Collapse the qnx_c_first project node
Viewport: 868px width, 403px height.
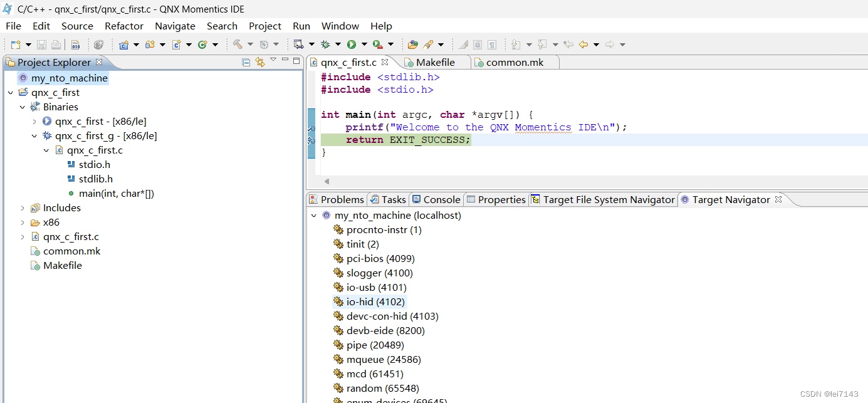coord(11,93)
